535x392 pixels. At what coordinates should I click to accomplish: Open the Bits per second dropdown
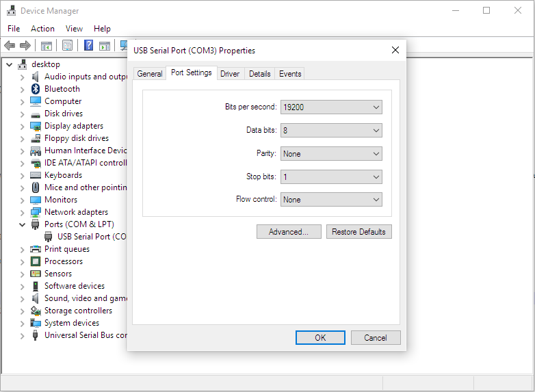pyautogui.click(x=331, y=107)
